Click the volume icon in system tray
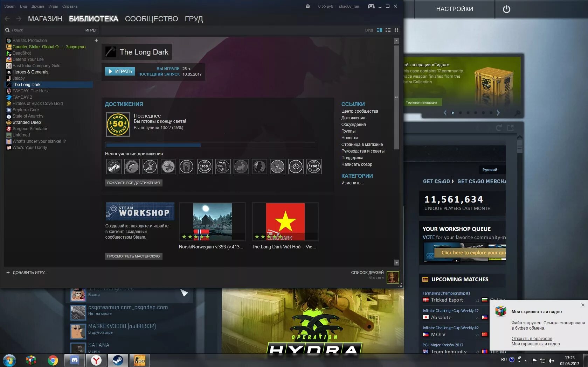This screenshot has height=367, width=588. click(551, 360)
